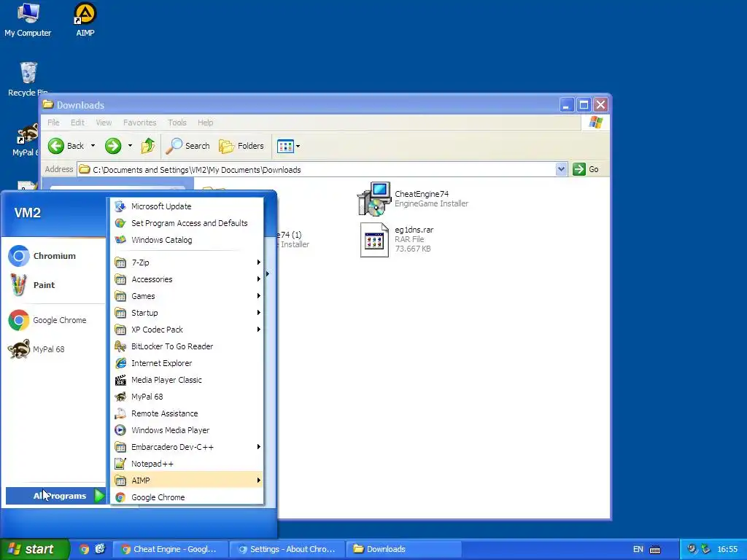Launch Notepad++ from the programs list
This screenshot has height=560, width=747.
pos(187,464)
